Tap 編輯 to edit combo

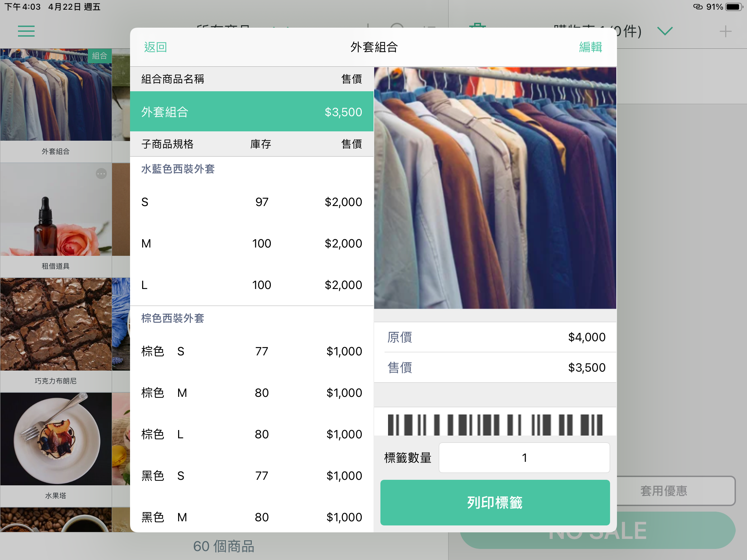[591, 47]
